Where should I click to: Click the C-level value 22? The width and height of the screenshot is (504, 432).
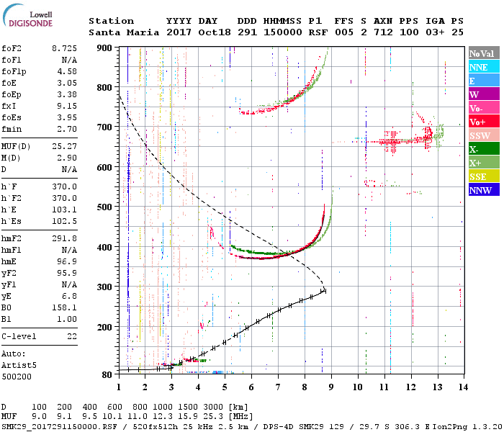(72, 337)
